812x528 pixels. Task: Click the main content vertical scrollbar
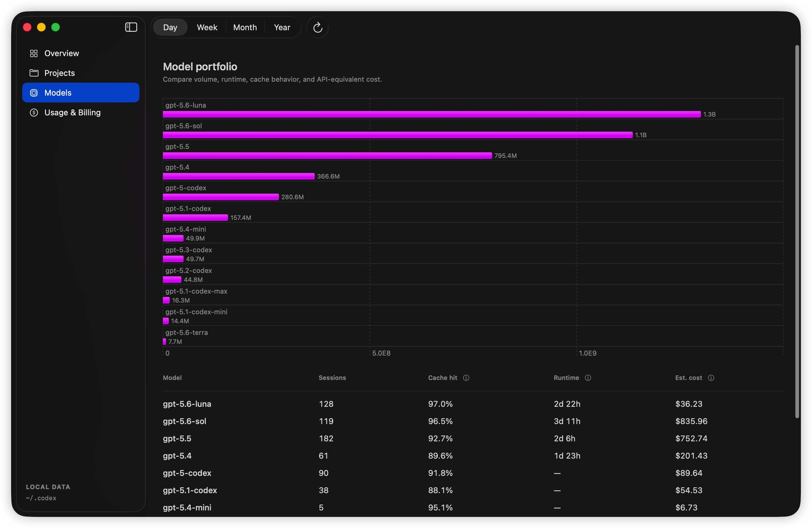click(797, 231)
